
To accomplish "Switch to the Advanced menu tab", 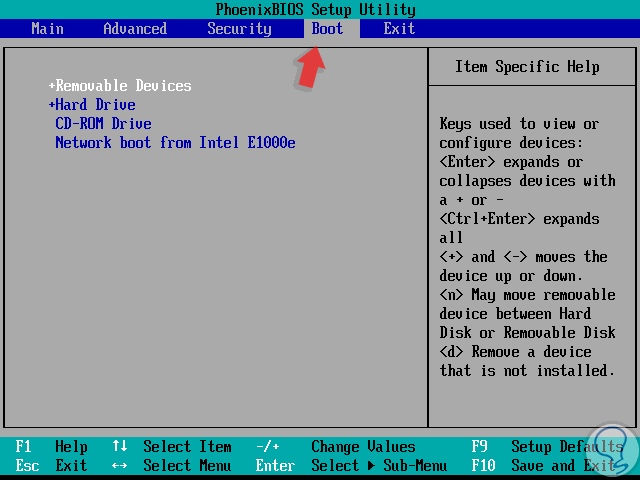I will [x=135, y=29].
